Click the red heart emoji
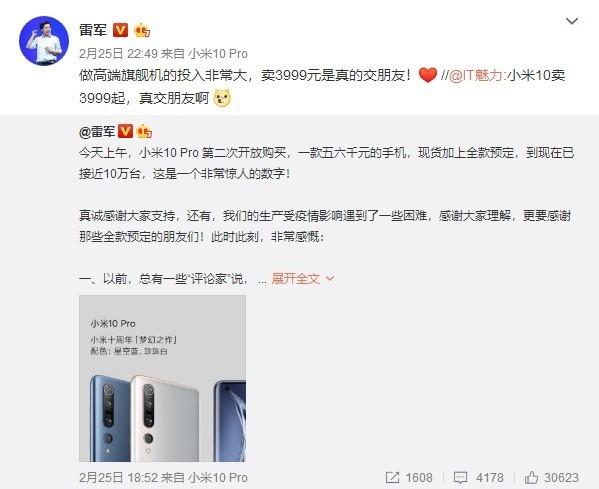 pyautogui.click(x=427, y=75)
